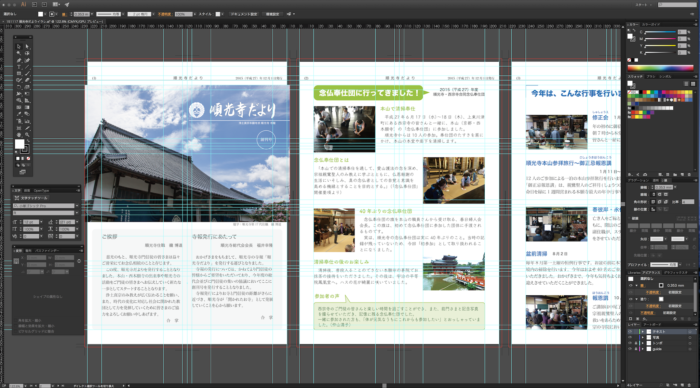Click the 不透明度 link under stroke in Appearance
The image size is (700, 388).
pos(654,292)
